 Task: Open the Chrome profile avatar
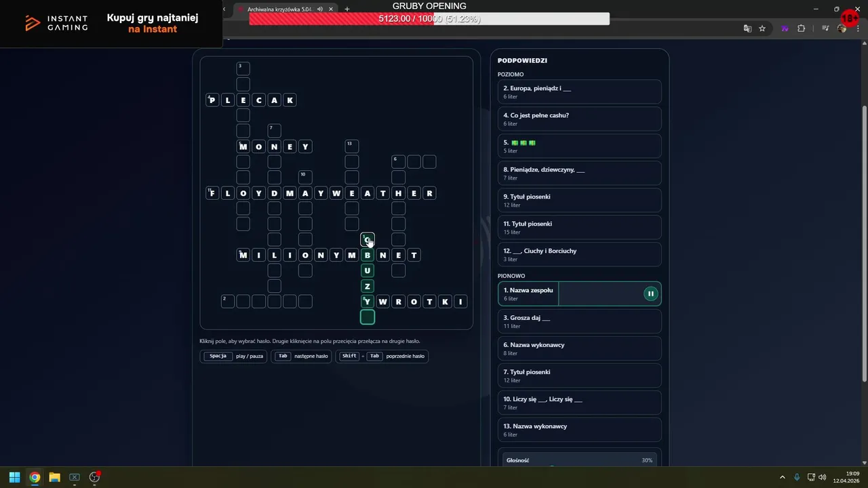point(842,28)
